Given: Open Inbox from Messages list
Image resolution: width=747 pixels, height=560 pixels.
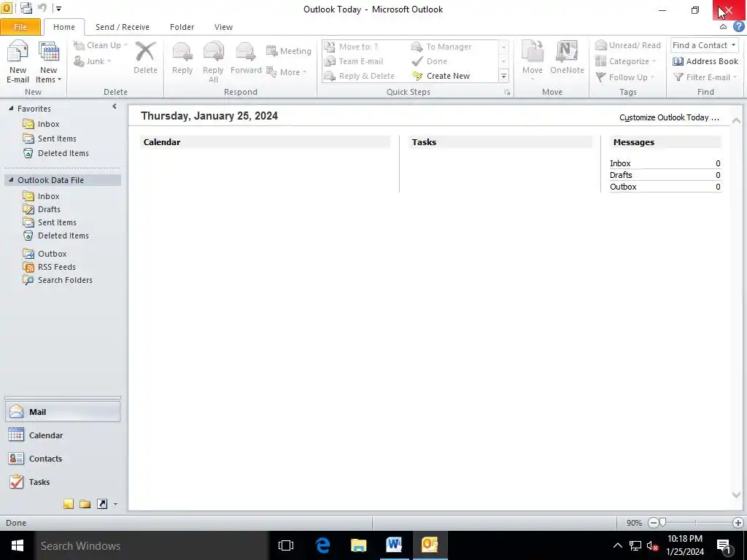Looking at the screenshot, I should point(620,163).
